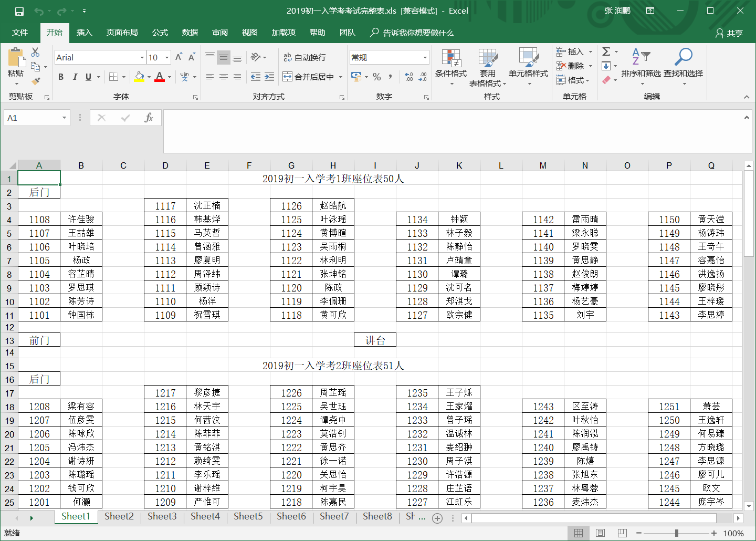The image size is (756, 541).
Task: Open Find and Select magnifier
Action: coord(683,66)
